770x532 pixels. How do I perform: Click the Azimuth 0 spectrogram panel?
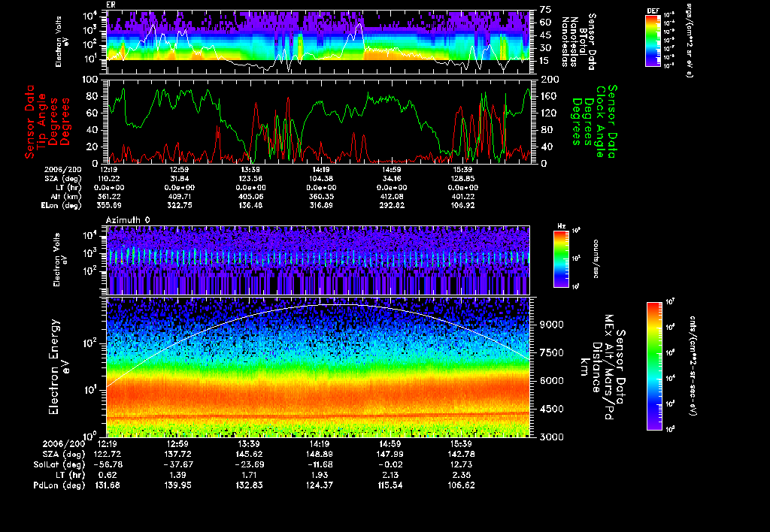click(318, 260)
